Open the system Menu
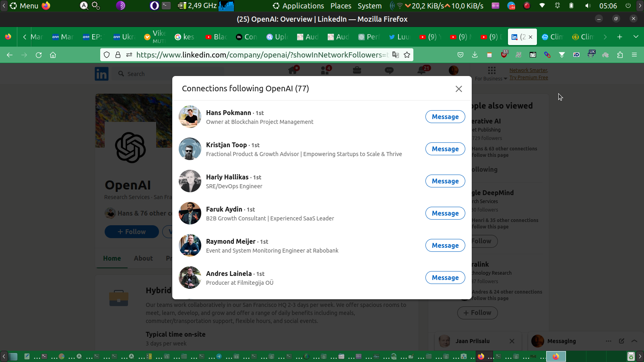Screen dimensions: 644x362 click(x=24, y=6)
